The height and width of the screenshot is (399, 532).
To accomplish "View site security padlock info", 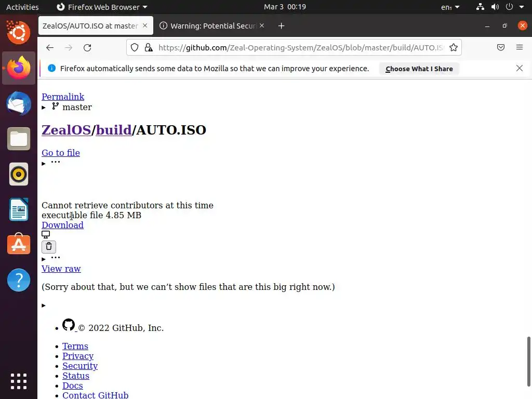I will [149, 47].
